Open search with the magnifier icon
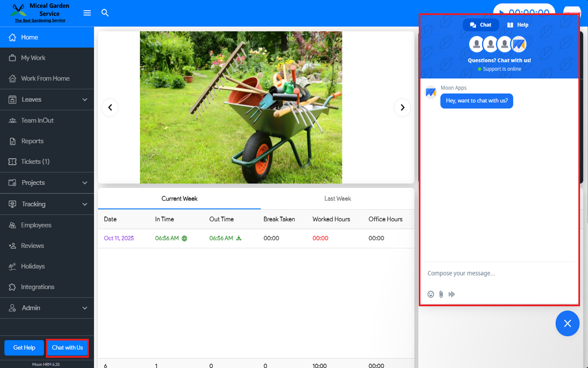588x368 pixels. pyautogui.click(x=105, y=13)
